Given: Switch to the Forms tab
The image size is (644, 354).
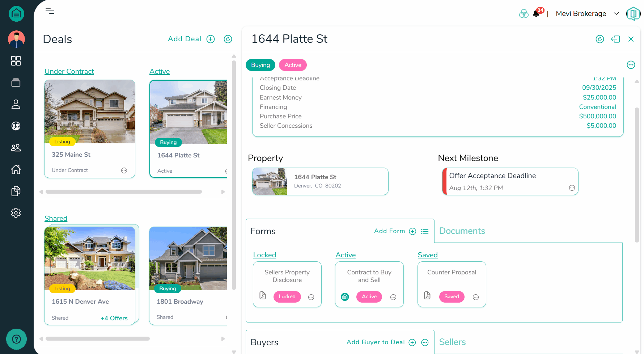Looking at the screenshot, I should coord(263,231).
